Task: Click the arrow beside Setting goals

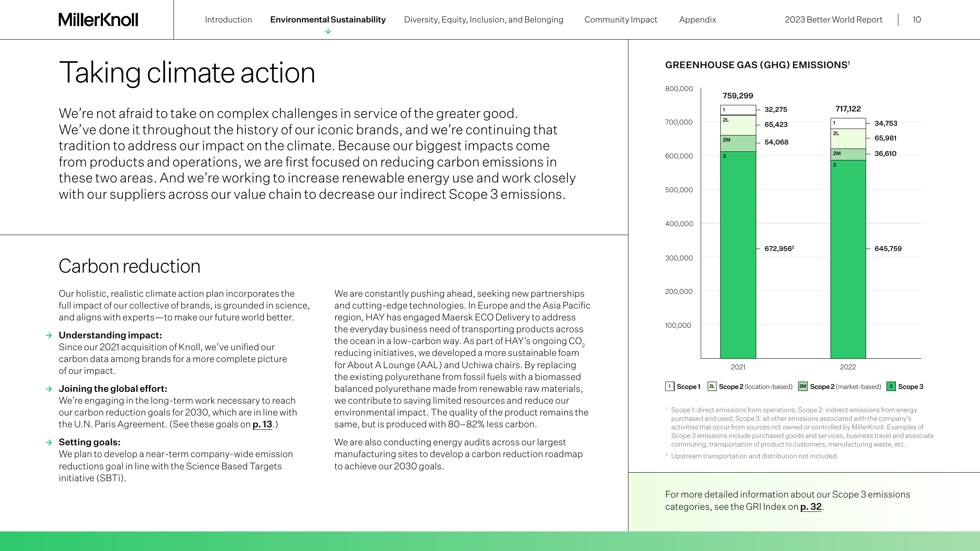Action: coord(49,442)
